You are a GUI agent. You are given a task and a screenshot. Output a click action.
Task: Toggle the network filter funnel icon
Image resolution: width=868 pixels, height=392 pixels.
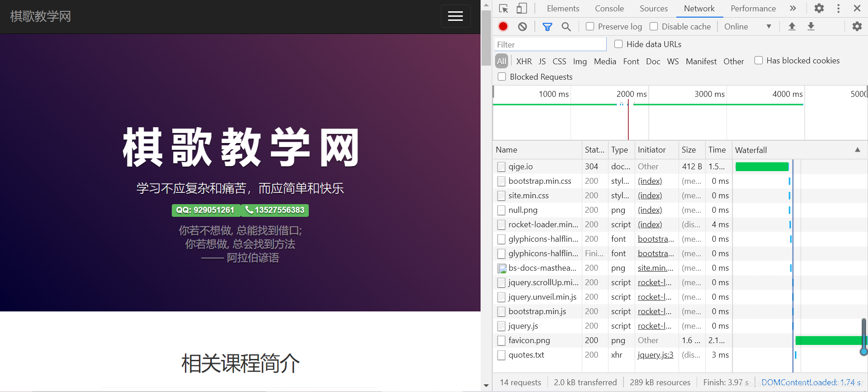[547, 27]
